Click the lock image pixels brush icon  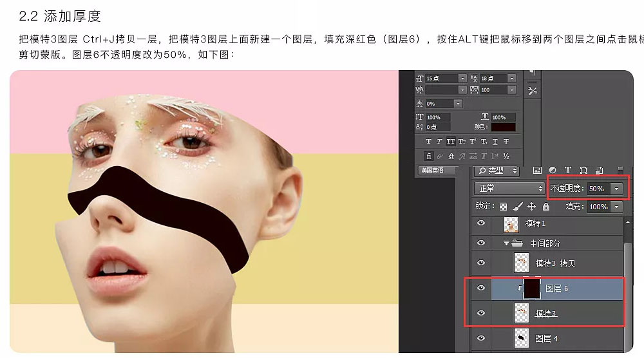tap(518, 206)
